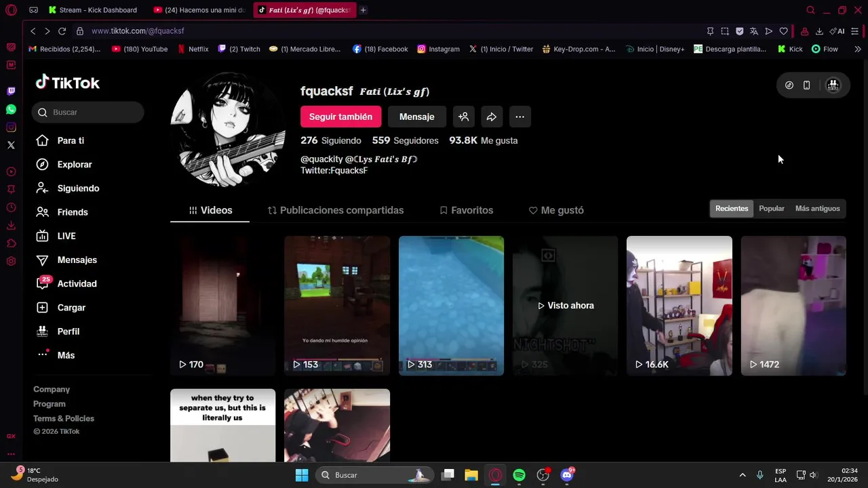Image resolution: width=868 pixels, height=488 pixels.
Task: Open File Explorer from the taskbar
Action: point(471,475)
